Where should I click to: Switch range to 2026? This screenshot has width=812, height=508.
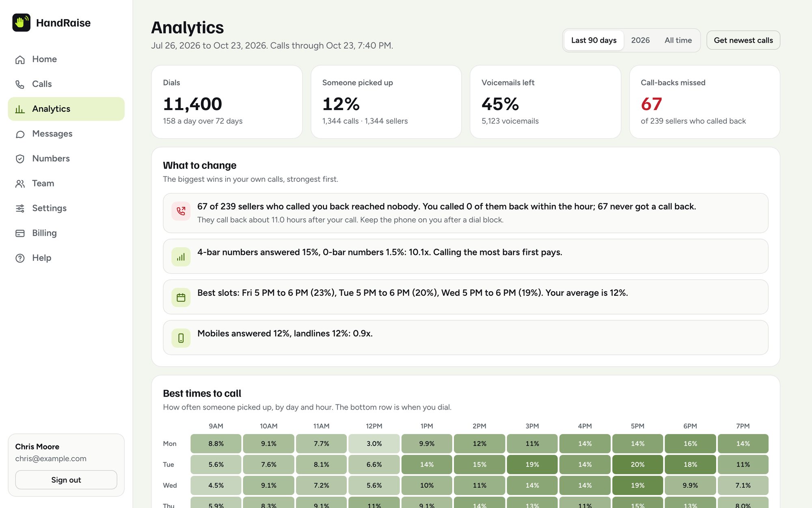click(x=640, y=40)
